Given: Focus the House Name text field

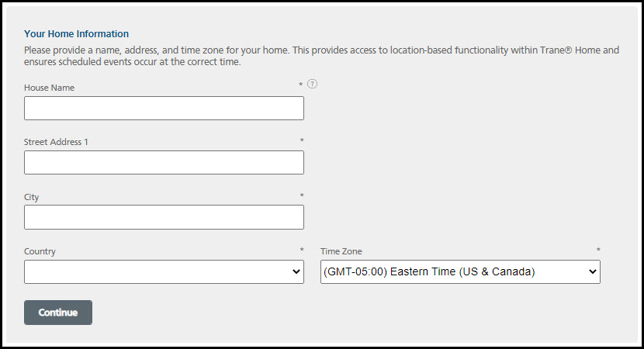Looking at the screenshot, I should [164, 109].
